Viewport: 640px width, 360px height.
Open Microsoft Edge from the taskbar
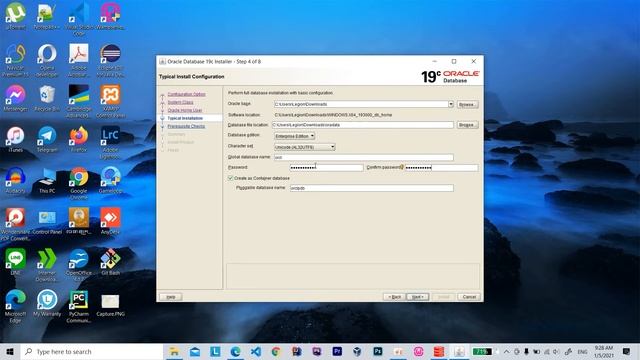coord(235,351)
